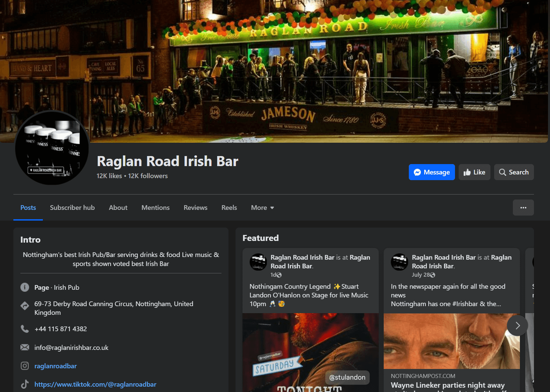Open the raglanroadbar Instagram link
Screen dimensions: 550x392
[56, 366]
